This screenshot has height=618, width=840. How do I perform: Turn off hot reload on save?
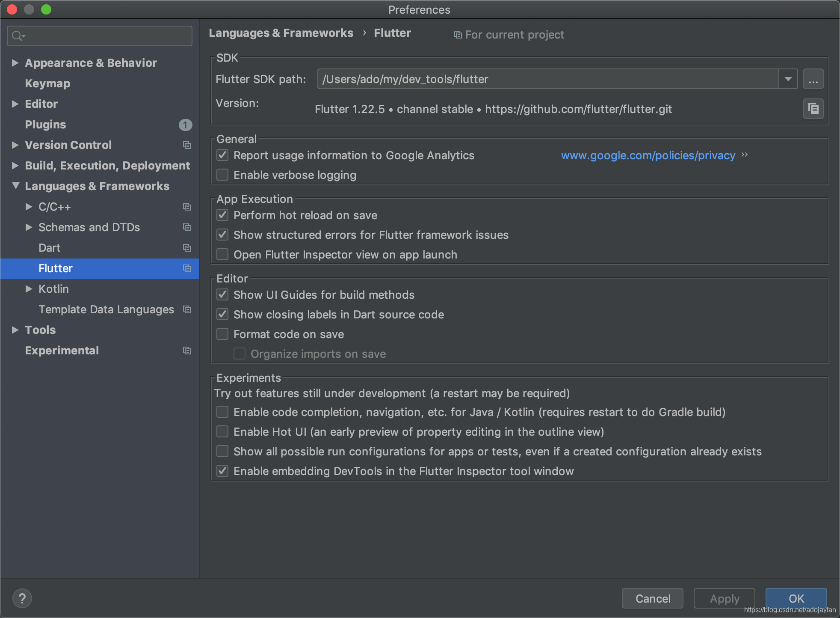click(x=222, y=215)
